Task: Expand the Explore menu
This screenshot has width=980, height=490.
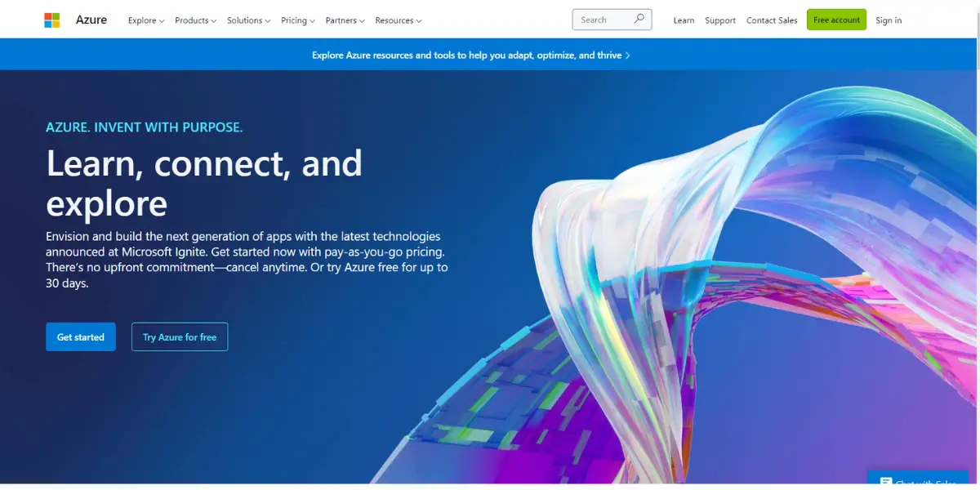Action: 146,20
